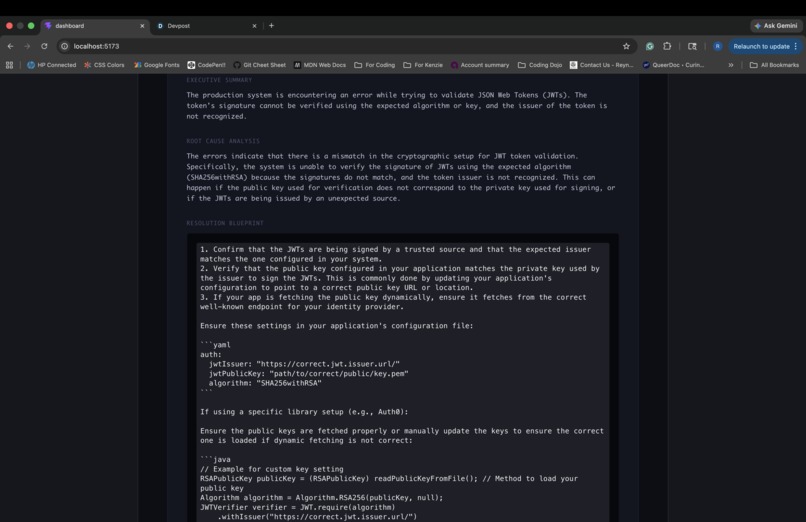806x522 pixels.
Task: Go back to previous page
Action: 10,46
